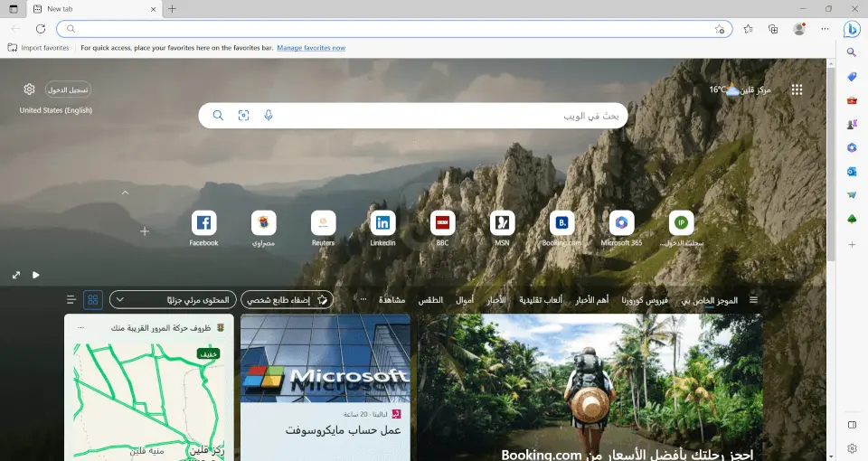Open the sidebar Games chess icon
The height and width of the screenshot is (461, 868).
coord(852,125)
